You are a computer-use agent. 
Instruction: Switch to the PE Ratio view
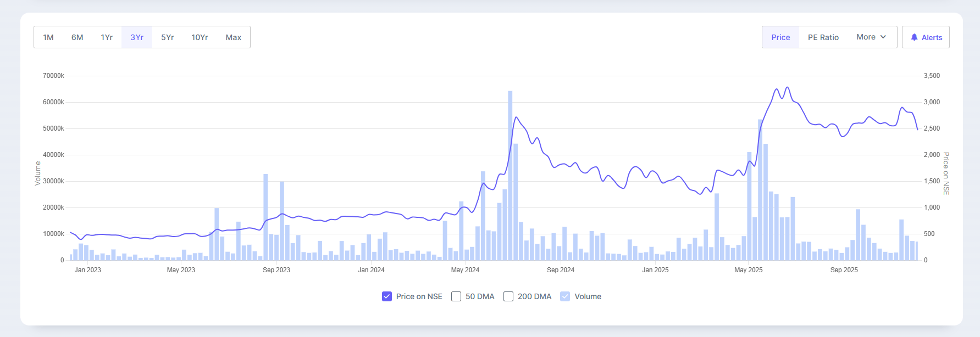coord(823,37)
